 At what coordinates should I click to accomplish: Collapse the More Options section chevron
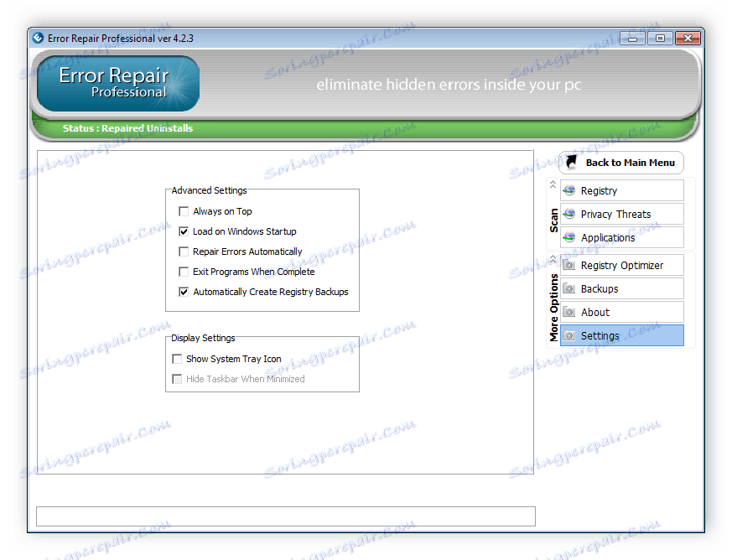(x=553, y=258)
